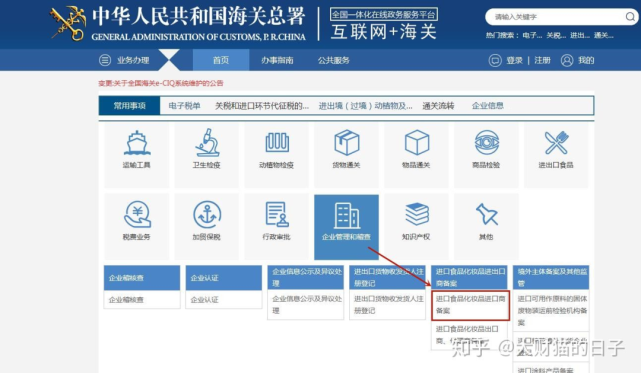Open the 卫生检疫 microscope icon tile
641x373 pixels.
[x=207, y=156]
